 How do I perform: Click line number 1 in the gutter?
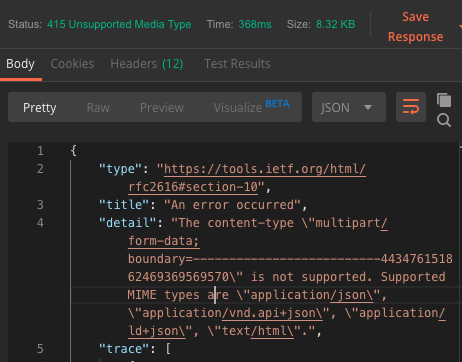click(40, 151)
